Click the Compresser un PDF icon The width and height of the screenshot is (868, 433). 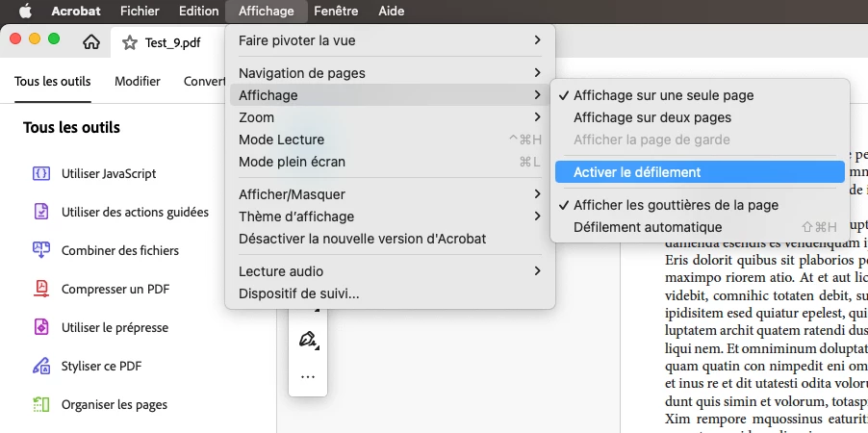41,289
